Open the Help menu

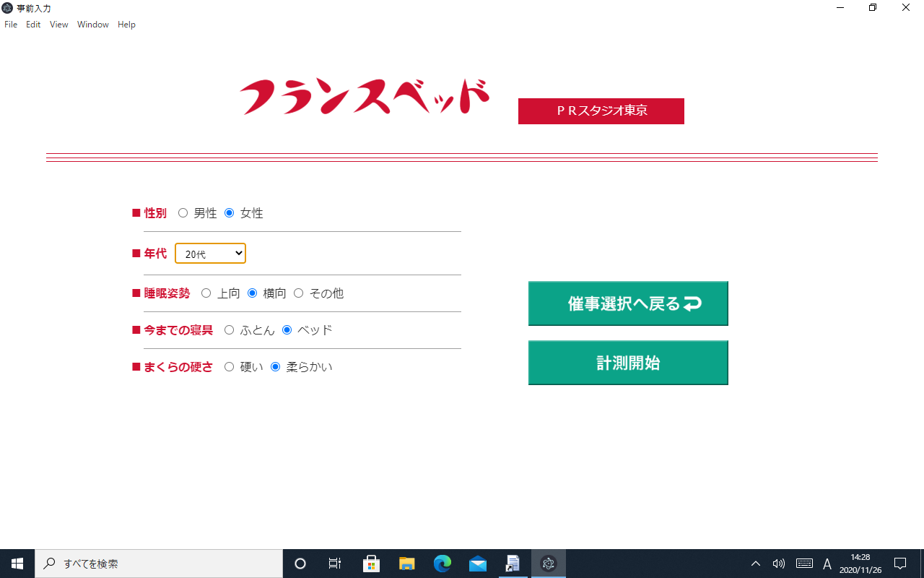click(x=126, y=25)
